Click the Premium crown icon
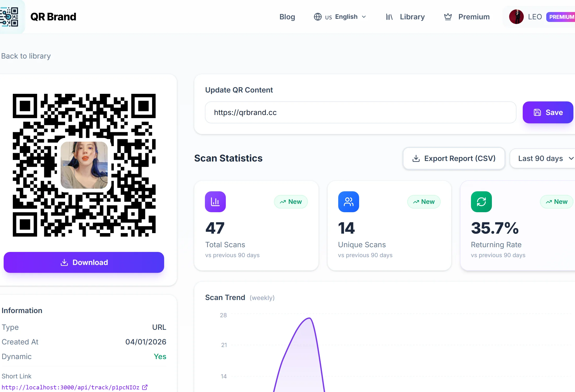 [448, 17]
